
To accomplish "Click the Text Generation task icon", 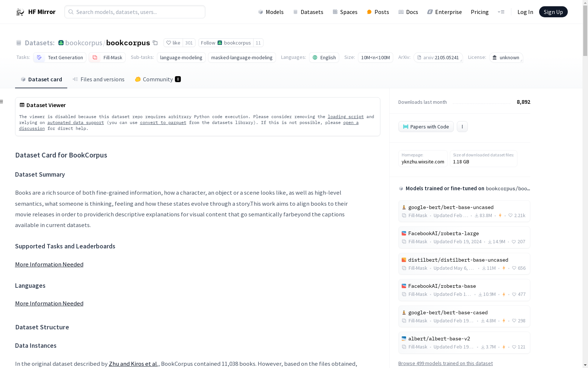I will click(39, 57).
